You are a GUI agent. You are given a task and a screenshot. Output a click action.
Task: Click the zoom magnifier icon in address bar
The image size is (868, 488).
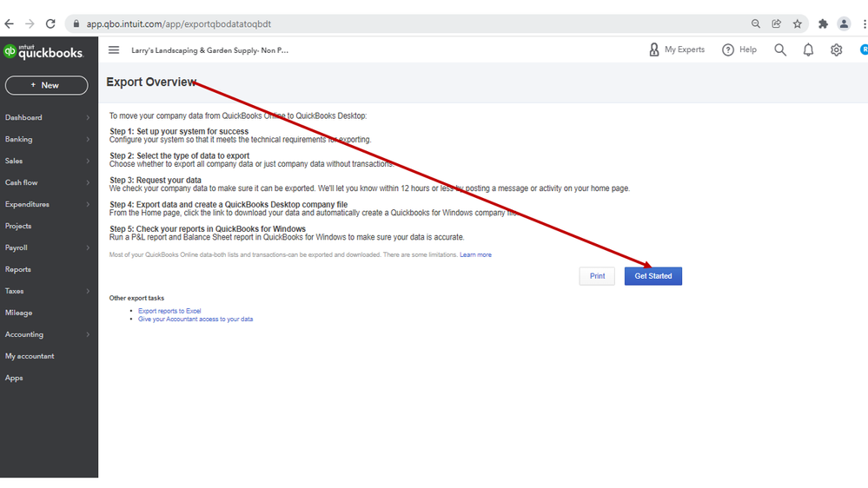[756, 23]
